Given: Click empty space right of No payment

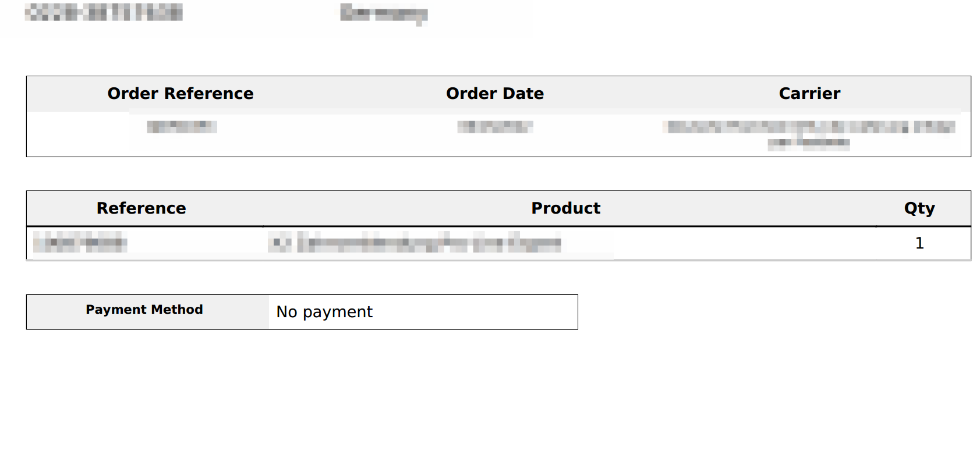Looking at the screenshot, I should (475, 312).
